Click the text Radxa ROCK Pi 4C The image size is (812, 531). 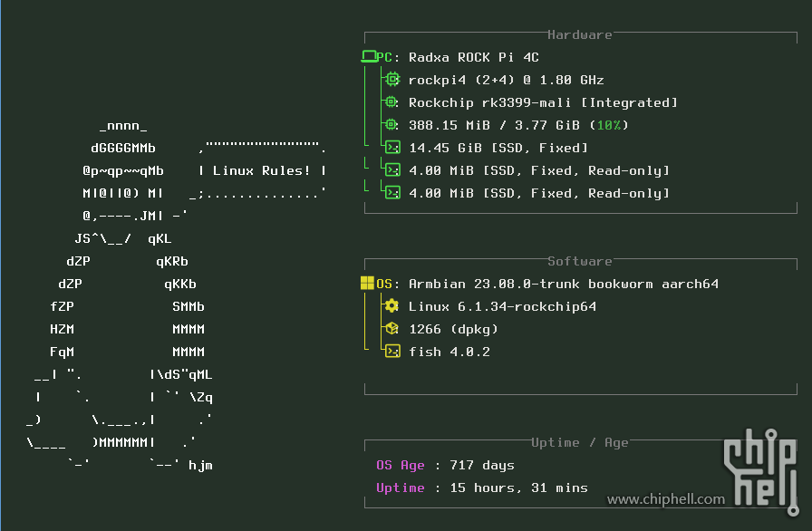(473, 57)
